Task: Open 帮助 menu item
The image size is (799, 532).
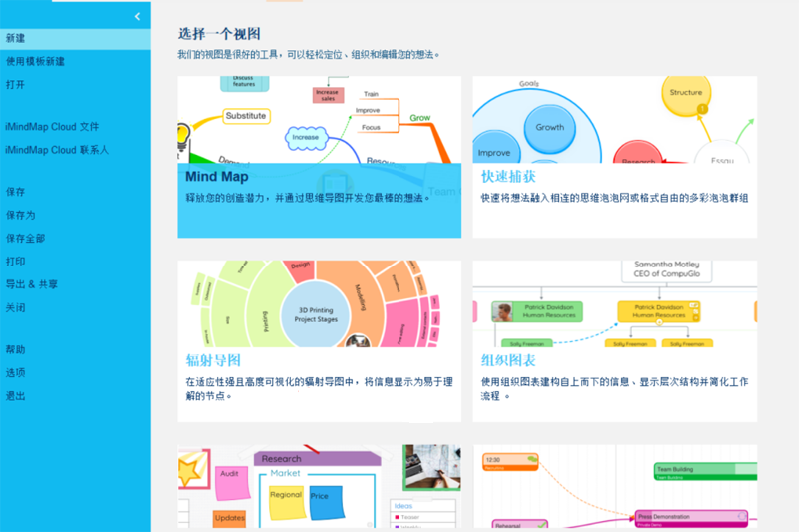Action: (x=75, y=349)
